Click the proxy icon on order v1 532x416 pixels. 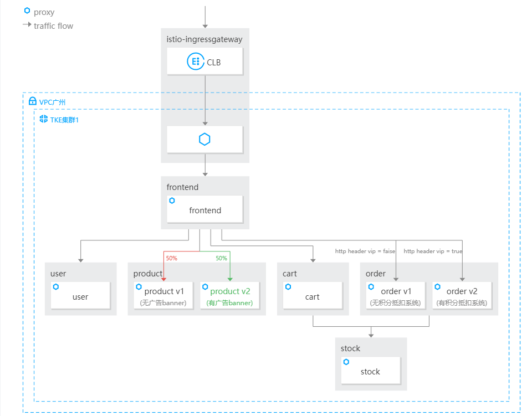click(371, 287)
